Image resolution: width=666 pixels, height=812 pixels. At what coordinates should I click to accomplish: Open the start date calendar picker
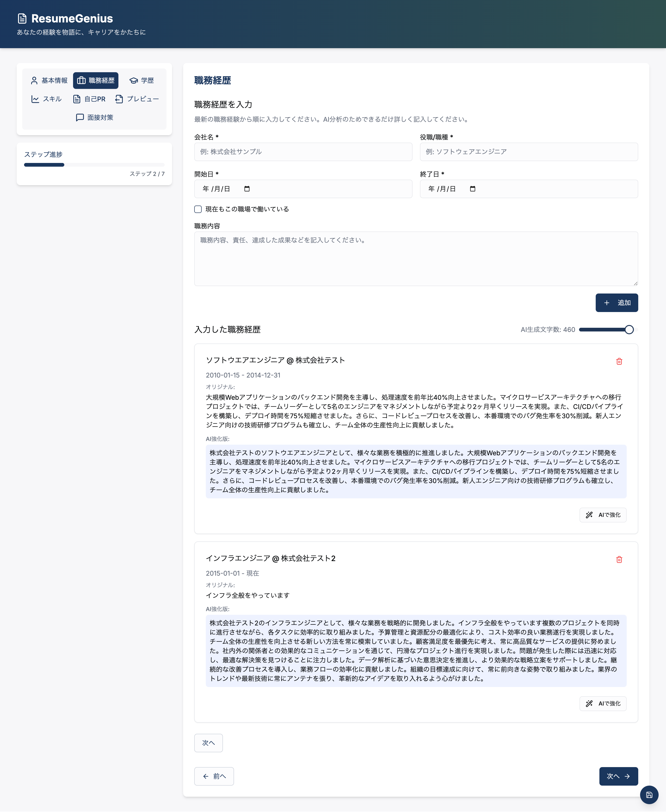tap(247, 189)
